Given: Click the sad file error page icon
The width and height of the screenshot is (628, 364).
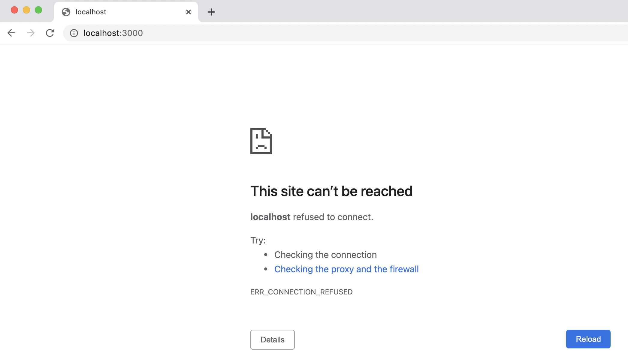Looking at the screenshot, I should tap(261, 141).
